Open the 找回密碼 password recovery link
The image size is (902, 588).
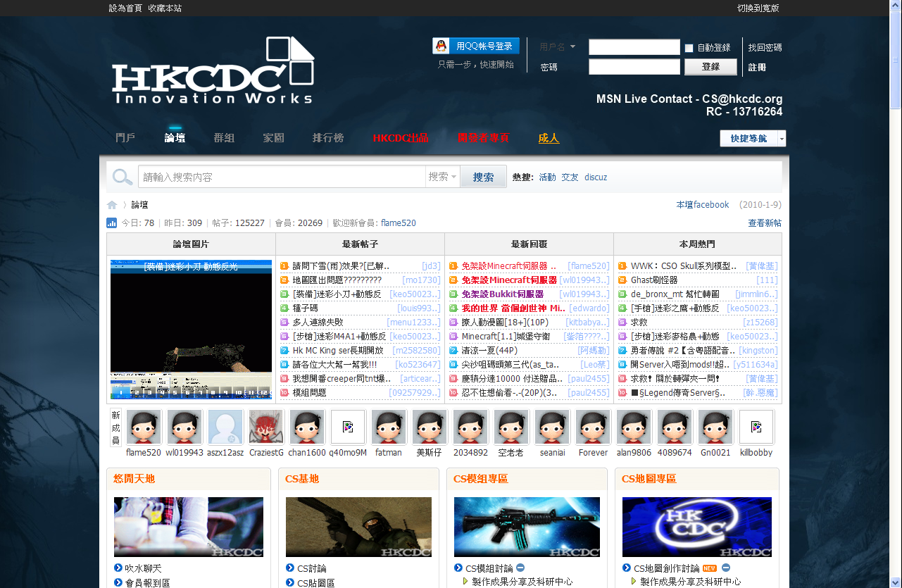coord(765,48)
